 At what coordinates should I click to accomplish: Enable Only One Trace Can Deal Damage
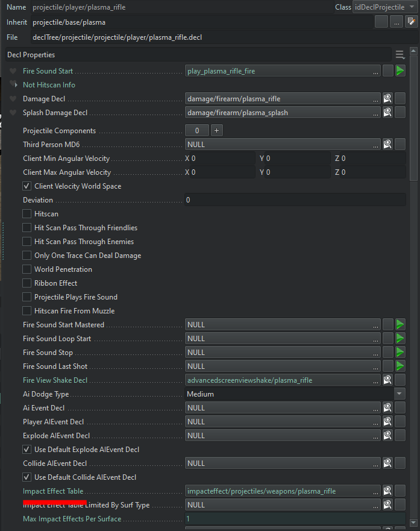coord(27,256)
